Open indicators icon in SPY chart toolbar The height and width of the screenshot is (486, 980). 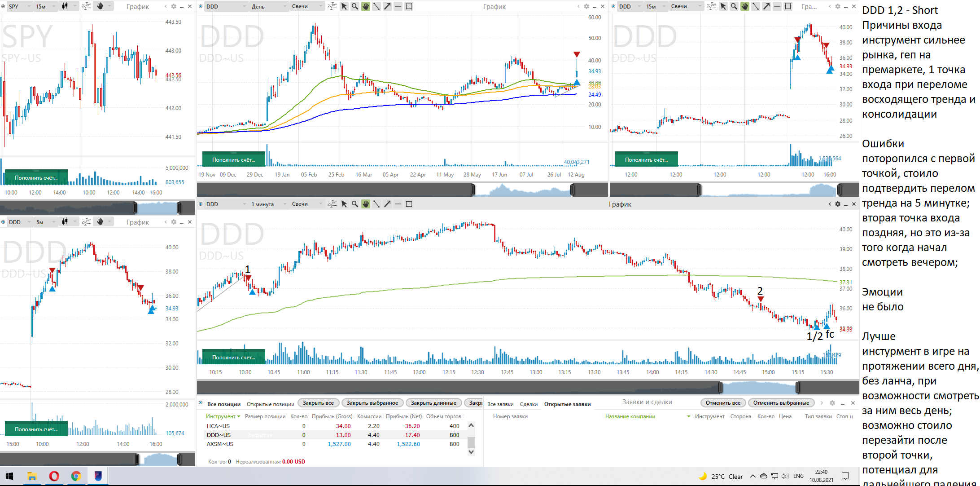[86, 6]
